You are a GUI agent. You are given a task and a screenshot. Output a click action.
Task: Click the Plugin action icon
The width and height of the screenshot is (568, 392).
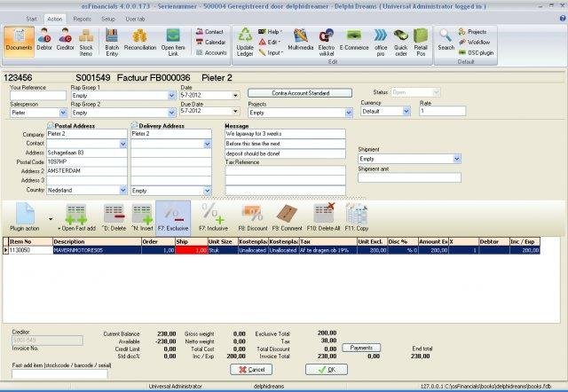[25, 217]
